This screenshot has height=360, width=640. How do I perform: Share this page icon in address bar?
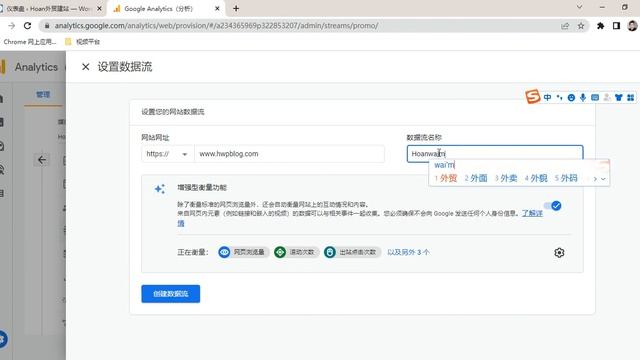point(565,26)
